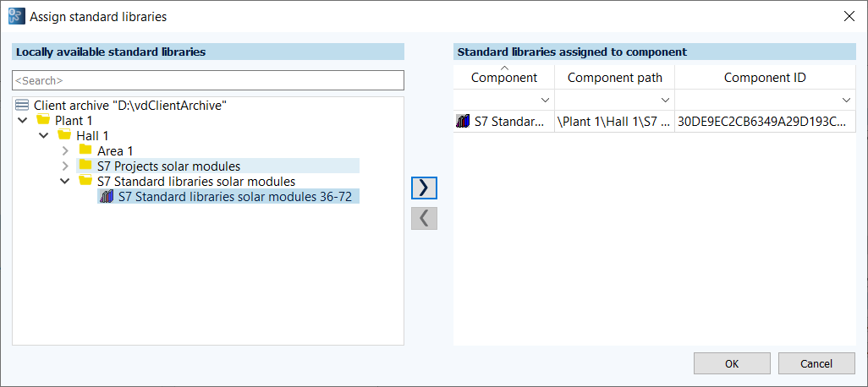Sort by the Component ID column header
Image resolution: width=868 pixels, height=387 pixels.
tap(765, 78)
